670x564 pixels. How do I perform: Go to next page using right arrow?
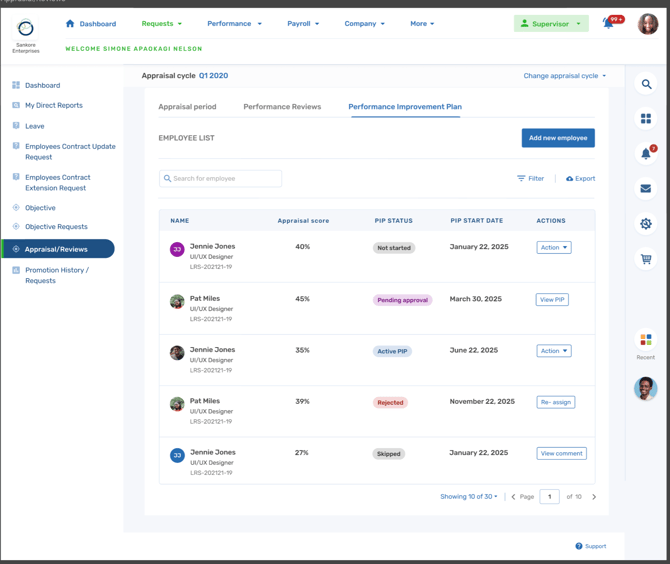click(x=594, y=497)
